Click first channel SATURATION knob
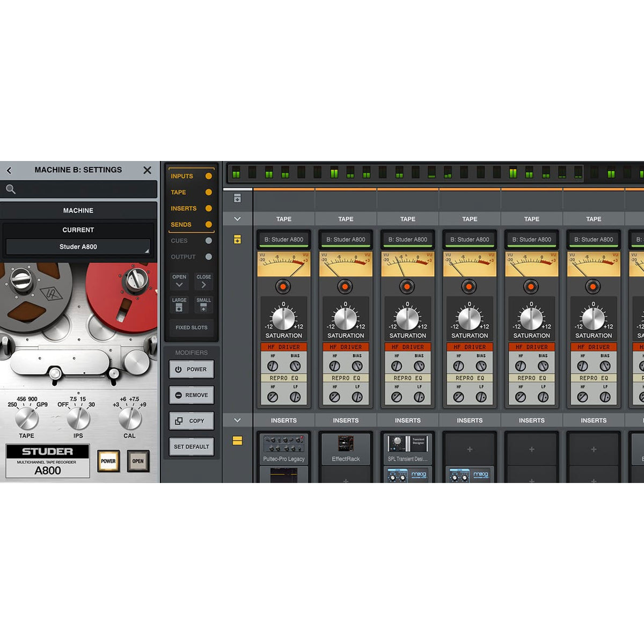The width and height of the screenshot is (644, 644). (283, 318)
